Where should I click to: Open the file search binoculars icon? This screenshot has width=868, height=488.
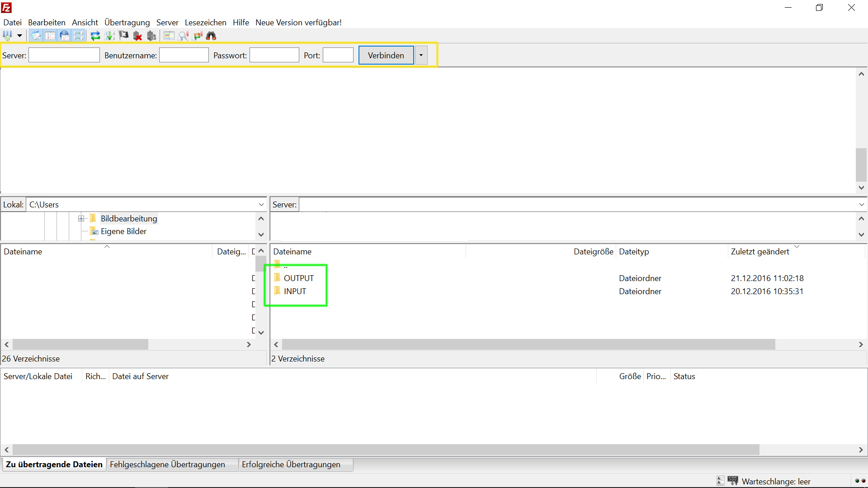[x=211, y=35]
